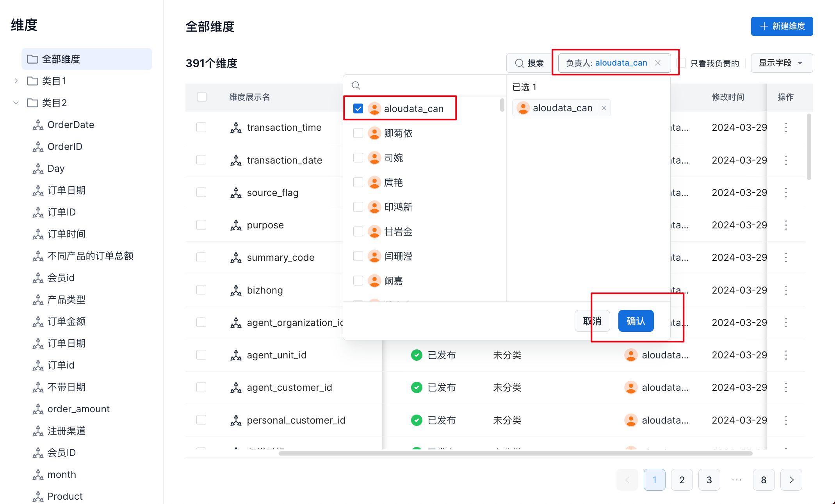
Task: Open 订单ID in the sidebar tree
Action: pyautogui.click(x=61, y=212)
